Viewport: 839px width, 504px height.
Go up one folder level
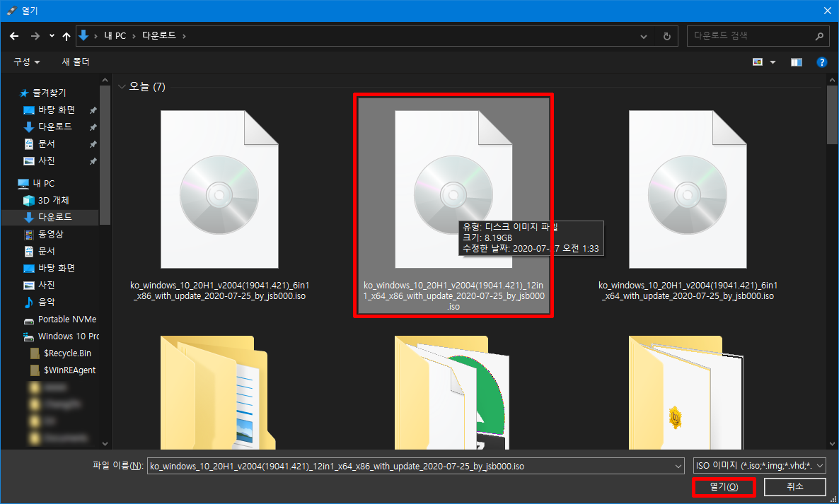pyautogui.click(x=66, y=36)
